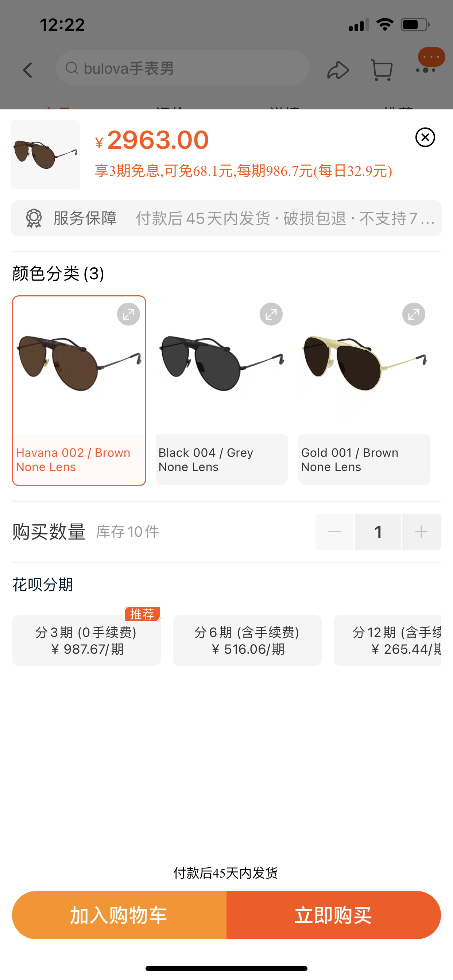Open the share icon
This screenshot has height=980, width=453.
[338, 70]
